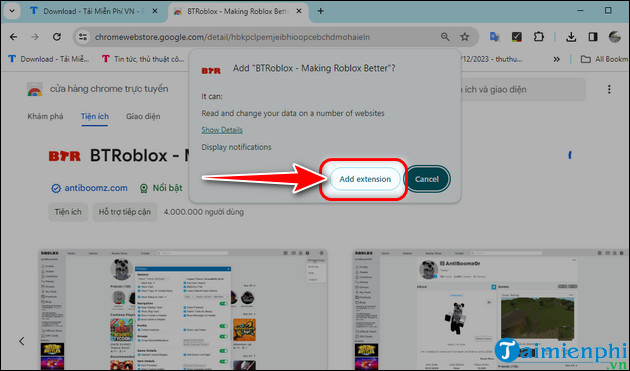This screenshot has height=371, width=630.
Task: Cancel the extension install dialog
Action: pos(427,179)
